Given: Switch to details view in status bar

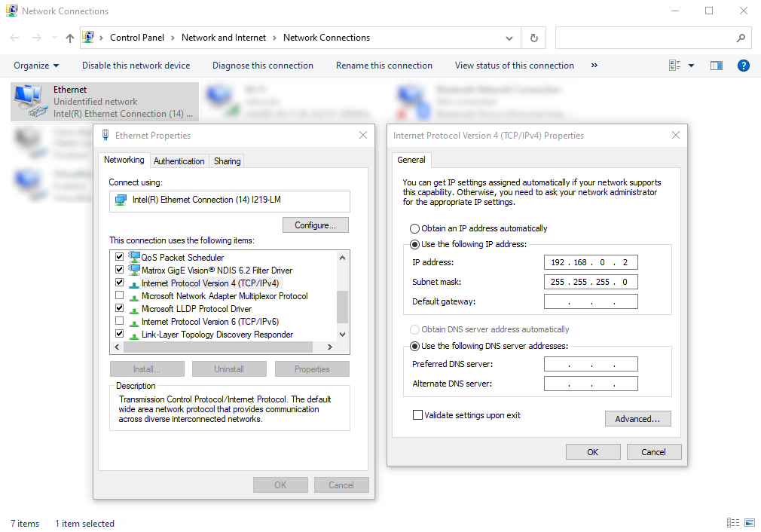Looking at the screenshot, I should pos(733,523).
